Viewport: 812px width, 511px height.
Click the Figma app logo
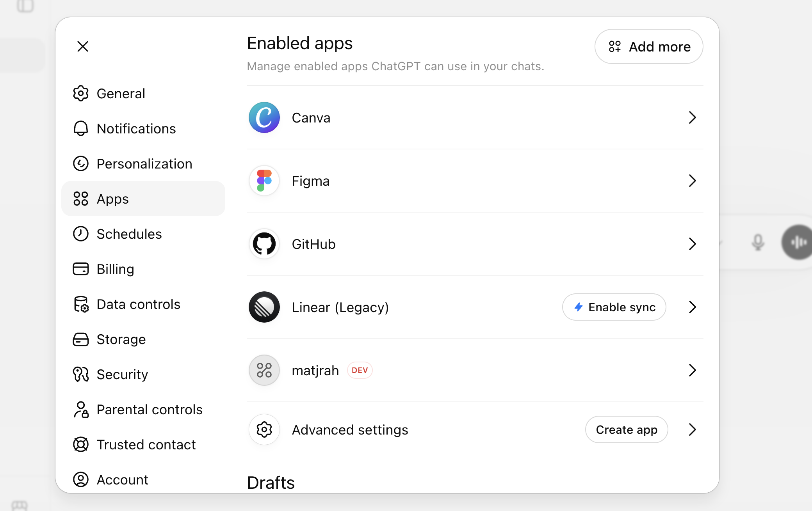pos(264,181)
